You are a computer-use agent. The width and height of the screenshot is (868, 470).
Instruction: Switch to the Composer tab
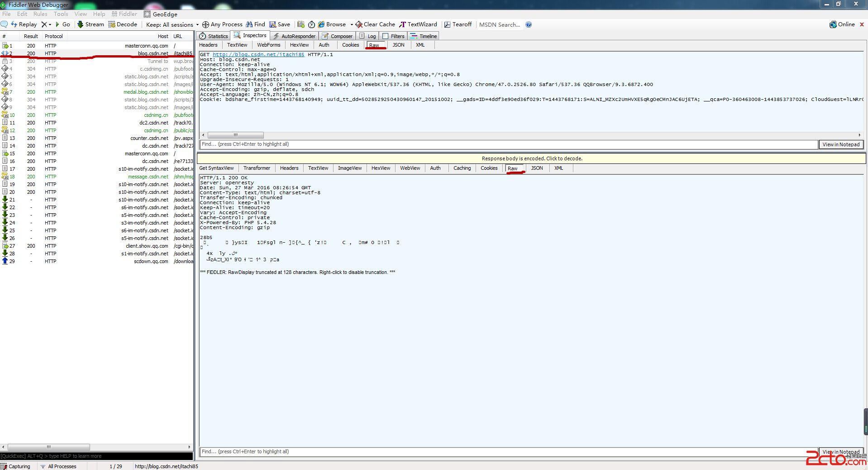coord(337,36)
